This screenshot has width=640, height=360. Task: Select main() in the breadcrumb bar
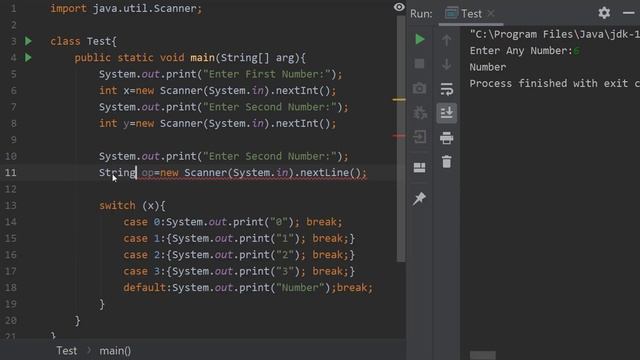[x=115, y=351]
